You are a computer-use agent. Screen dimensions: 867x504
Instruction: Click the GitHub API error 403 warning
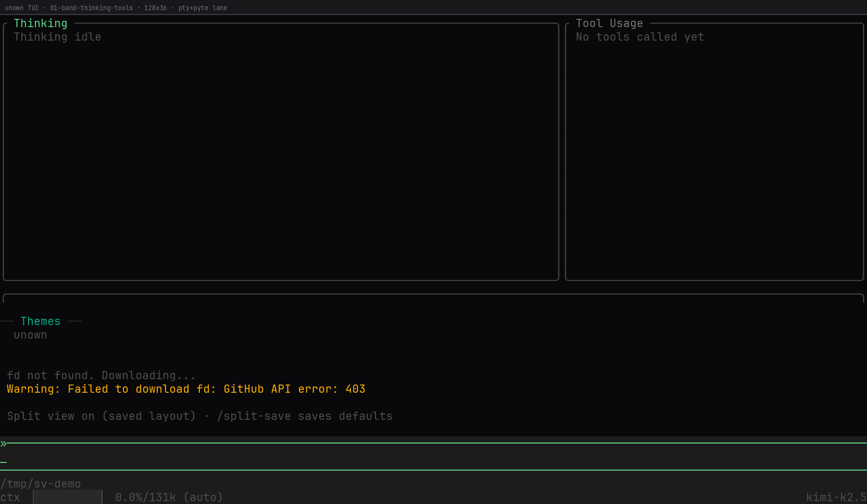click(x=186, y=389)
